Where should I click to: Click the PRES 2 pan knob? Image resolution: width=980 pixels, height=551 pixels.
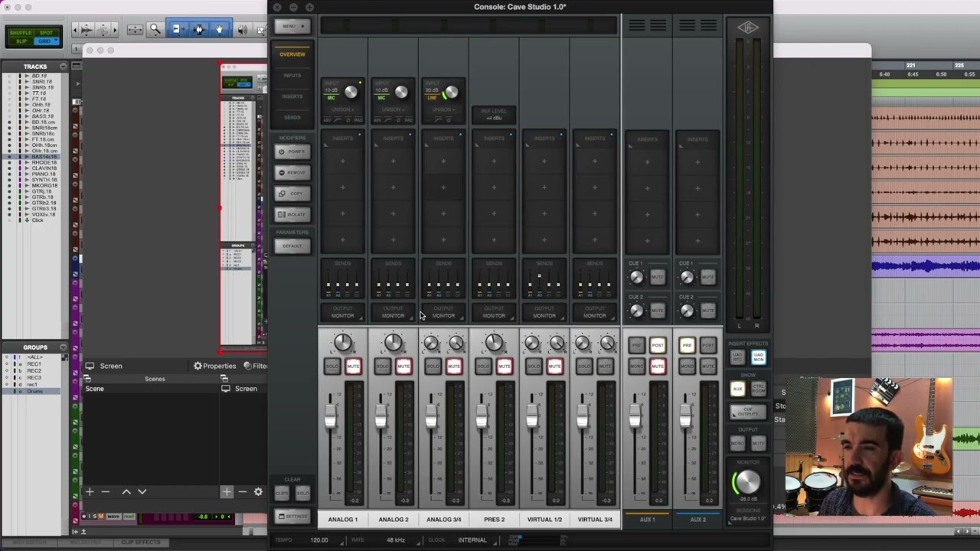[x=494, y=344]
